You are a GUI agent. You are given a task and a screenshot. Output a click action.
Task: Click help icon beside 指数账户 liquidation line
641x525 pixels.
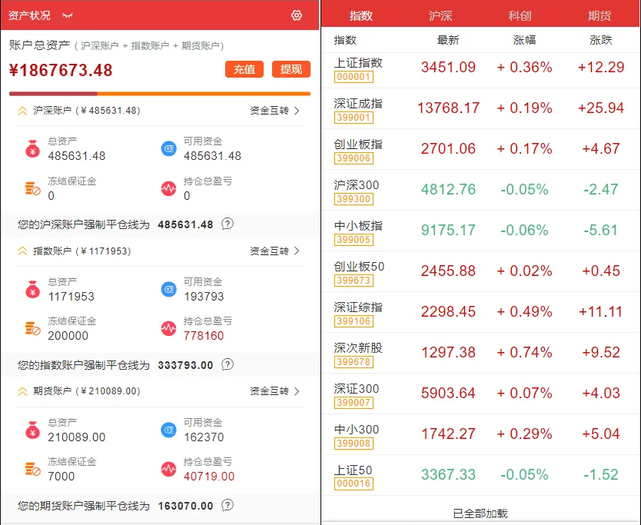228,365
